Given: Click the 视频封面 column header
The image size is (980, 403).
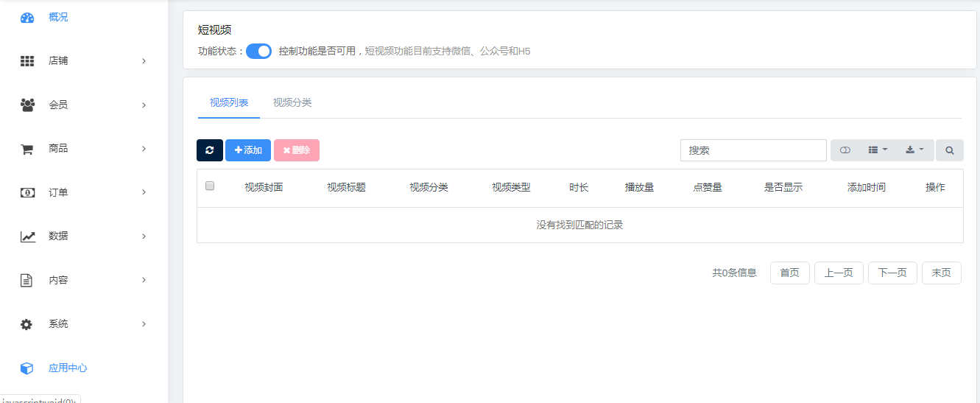Looking at the screenshot, I should click(x=264, y=188).
